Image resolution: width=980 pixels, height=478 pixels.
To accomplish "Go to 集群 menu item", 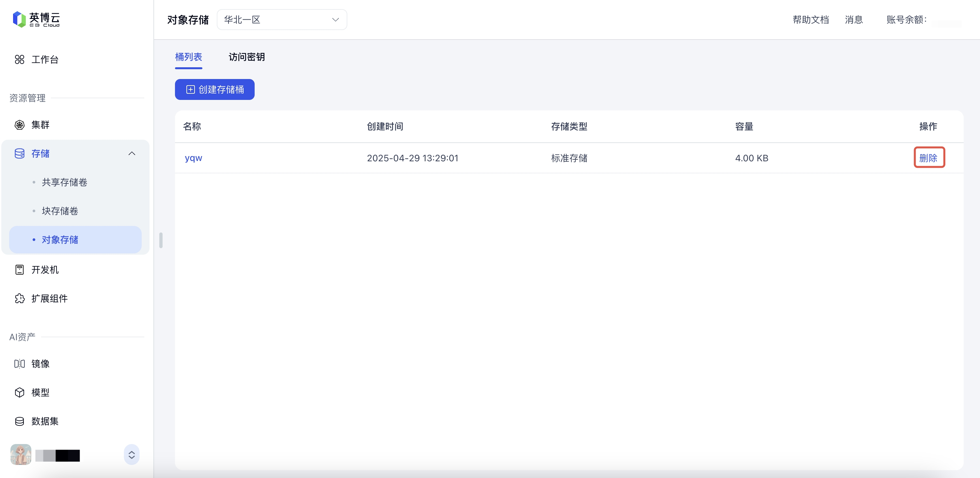I will tap(40, 125).
